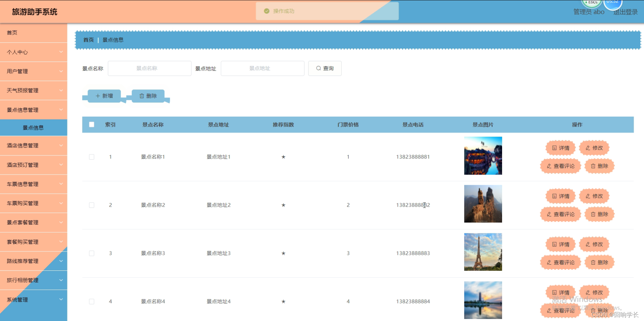The width and height of the screenshot is (644, 321).
Task: Toggle the select-all checkbox in table header
Action: [x=92, y=125]
